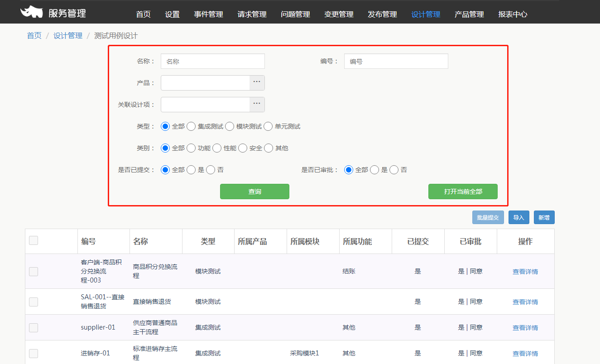
Task: View details of 商品积分兑换流程 row
Action: pos(525,272)
